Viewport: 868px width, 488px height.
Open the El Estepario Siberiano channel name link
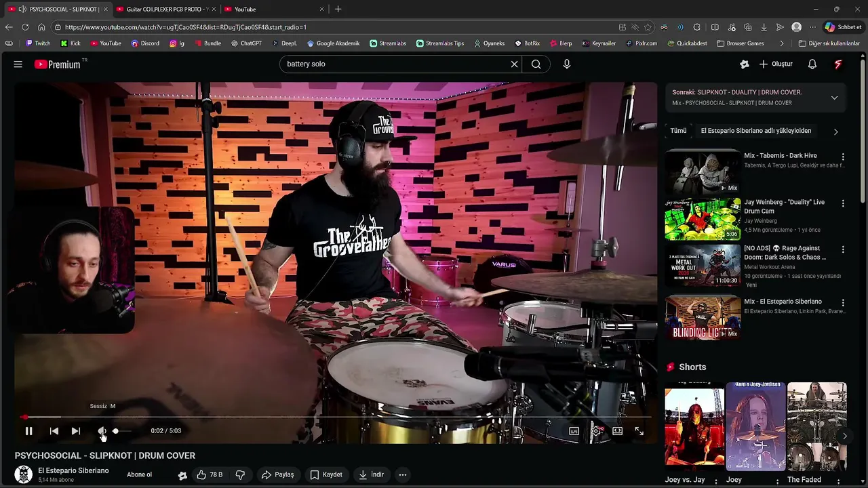pyautogui.click(x=73, y=470)
